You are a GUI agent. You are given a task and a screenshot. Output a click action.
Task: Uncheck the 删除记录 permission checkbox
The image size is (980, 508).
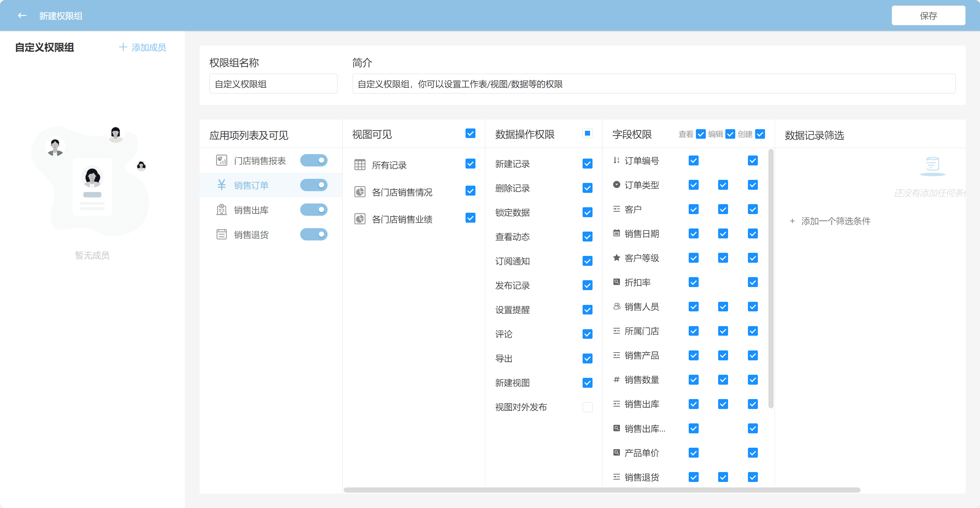point(587,188)
